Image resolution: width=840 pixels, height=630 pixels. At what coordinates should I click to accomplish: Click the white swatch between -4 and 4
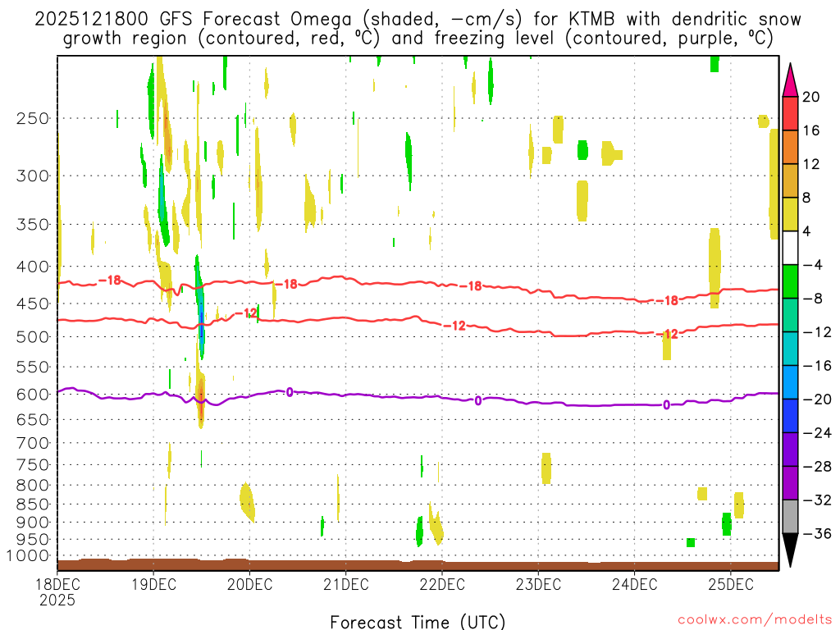coord(790,248)
